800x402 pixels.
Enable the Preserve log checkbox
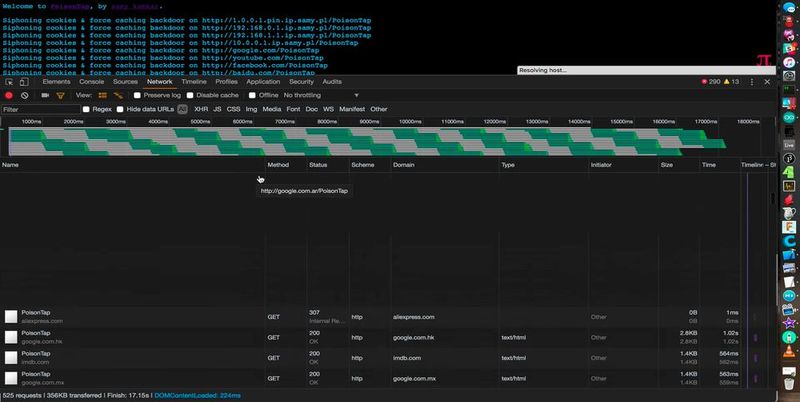pos(137,95)
